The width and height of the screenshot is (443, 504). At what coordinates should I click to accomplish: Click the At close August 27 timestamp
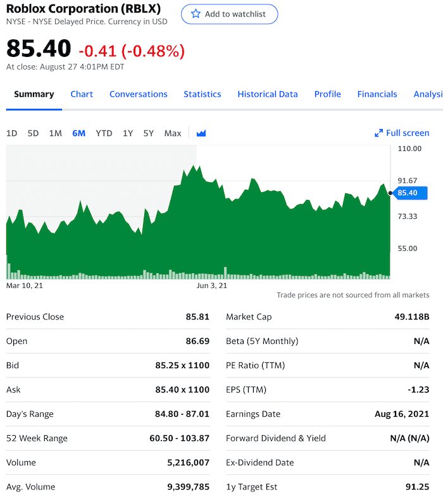tap(65, 67)
